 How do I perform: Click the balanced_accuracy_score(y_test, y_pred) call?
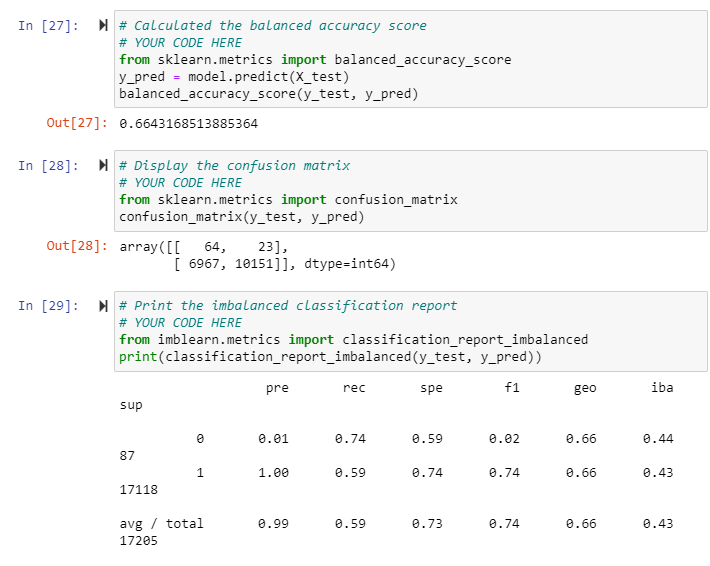[269, 94]
